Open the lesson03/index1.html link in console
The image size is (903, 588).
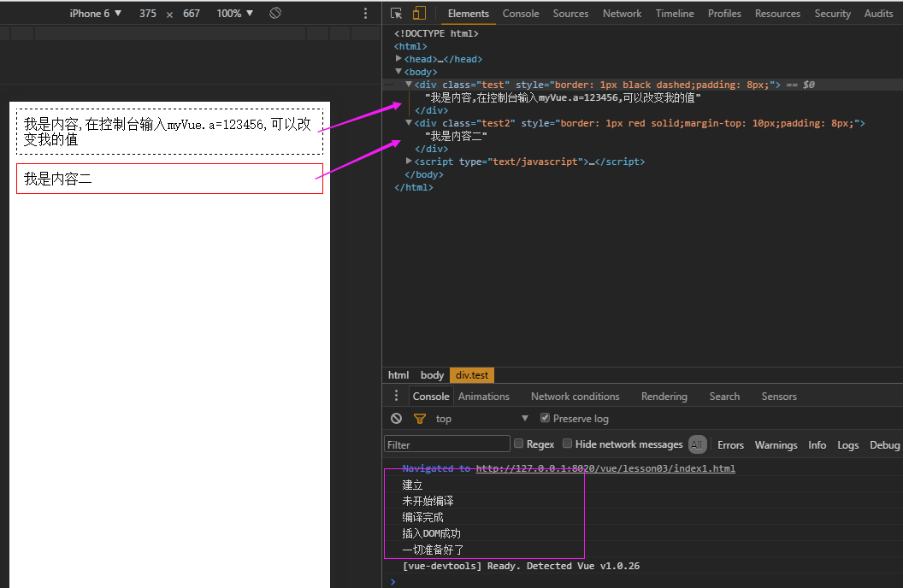click(x=605, y=468)
